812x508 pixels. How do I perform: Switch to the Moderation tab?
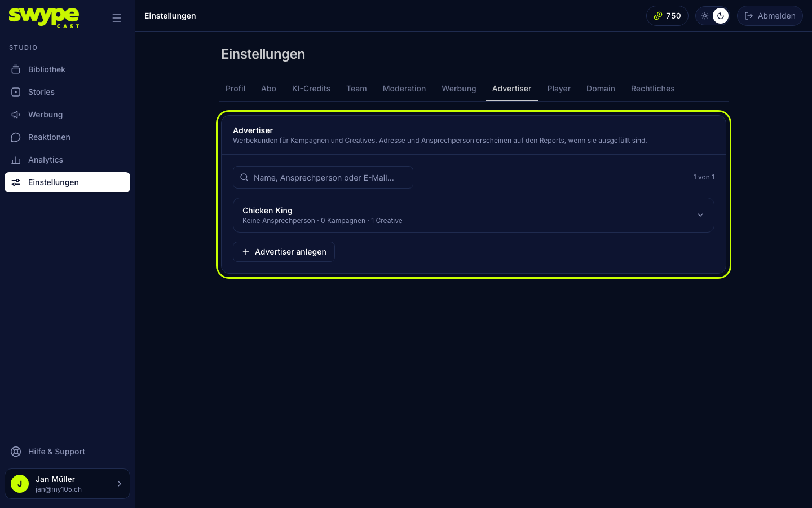404,89
